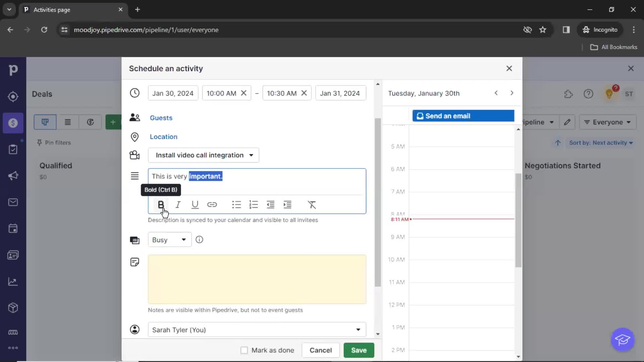644x362 pixels.
Task: Start a bulleted list in description
Action: point(236,204)
